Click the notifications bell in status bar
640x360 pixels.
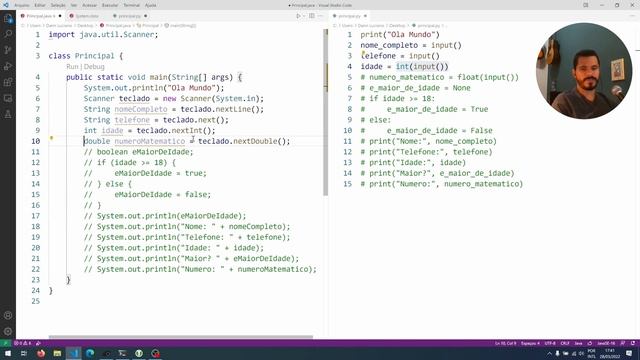point(633,343)
